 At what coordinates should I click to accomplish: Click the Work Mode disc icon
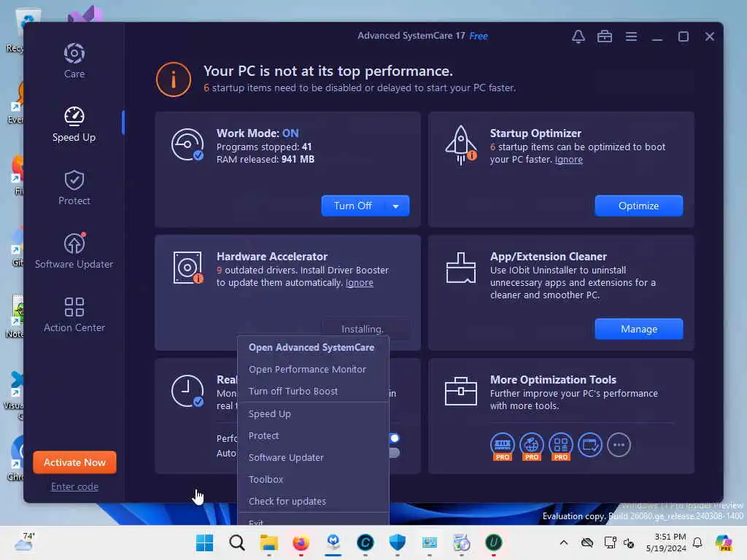[187, 144]
